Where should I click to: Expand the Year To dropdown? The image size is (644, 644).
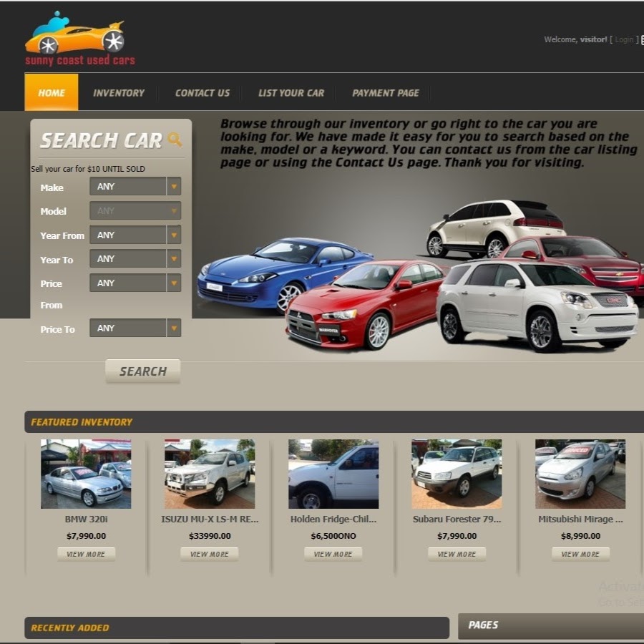click(x=135, y=259)
